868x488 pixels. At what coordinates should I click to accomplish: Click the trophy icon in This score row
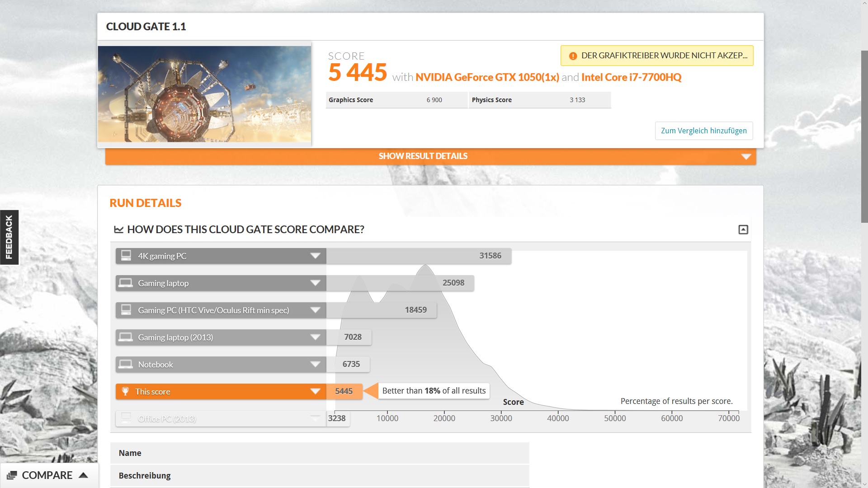coord(126,391)
